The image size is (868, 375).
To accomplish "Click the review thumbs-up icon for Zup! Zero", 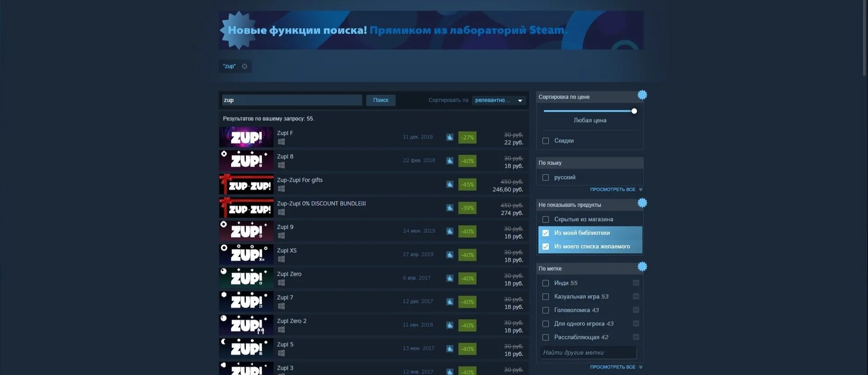I will [450, 278].
